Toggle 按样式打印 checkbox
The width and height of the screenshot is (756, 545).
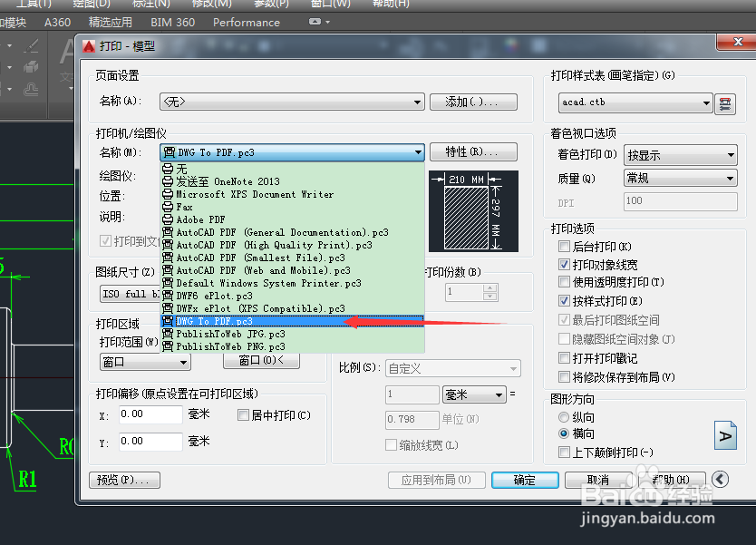(564, 300)
